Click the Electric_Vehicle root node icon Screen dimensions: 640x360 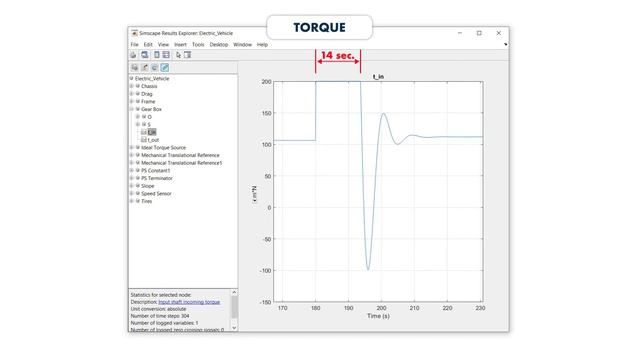(131, 78)
